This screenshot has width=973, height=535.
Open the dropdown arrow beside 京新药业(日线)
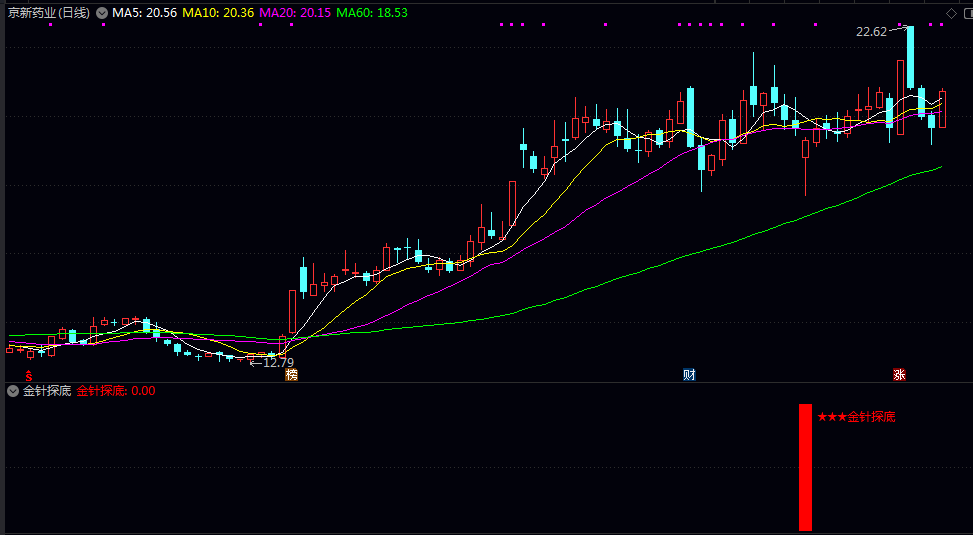pyautogui.click(x=102, y=12)
